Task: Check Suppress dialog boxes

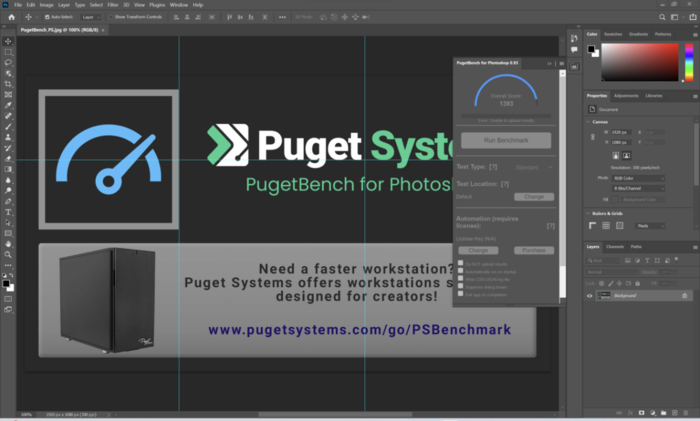Action: click(461, 286)
